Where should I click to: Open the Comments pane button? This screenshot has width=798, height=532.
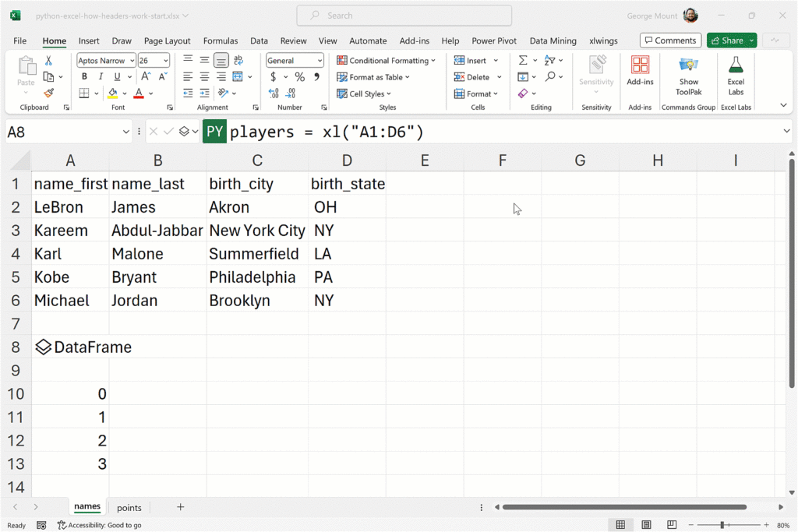670,41
